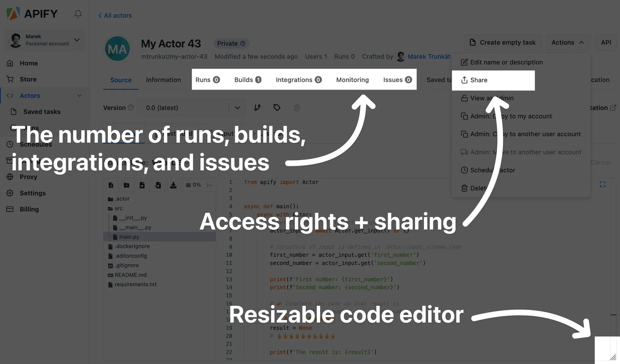Click the new file icon in file toolbar
Viewport: 620px width, 364px height.
pyautogui.click(x=111, y=185)
